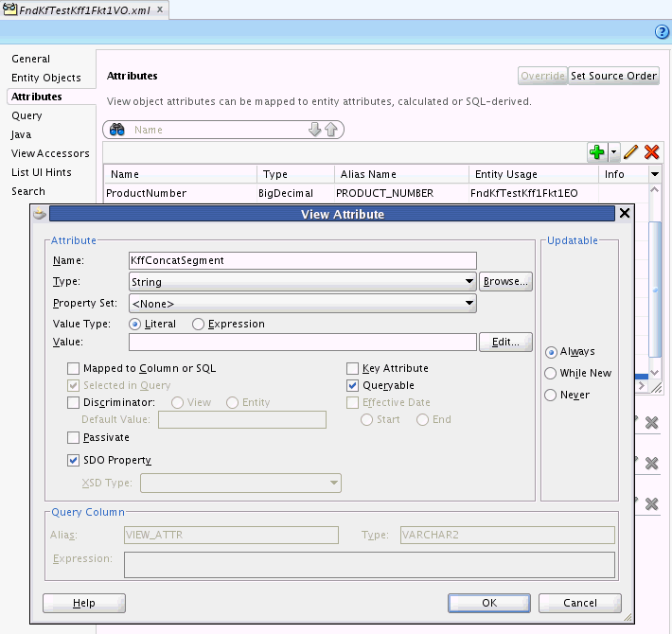Click the search next down arrow icon
Screen dimensions: 672x634
tap(314, 130)
